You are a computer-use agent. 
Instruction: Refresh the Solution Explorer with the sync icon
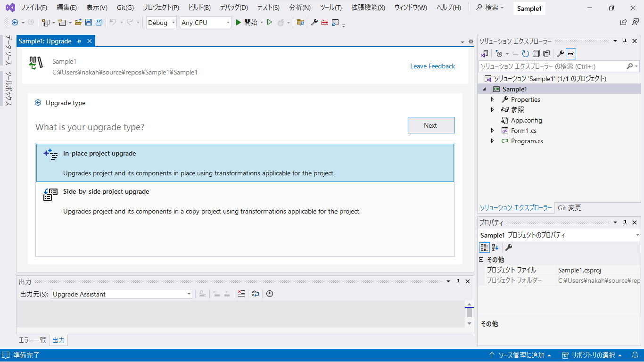click(525, 54)
